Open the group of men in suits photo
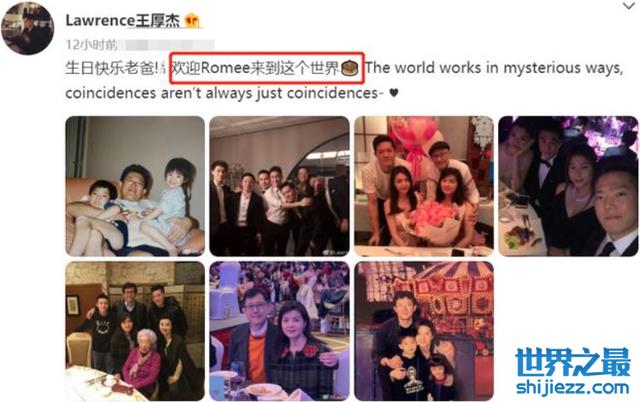 (x=280, y=186)
